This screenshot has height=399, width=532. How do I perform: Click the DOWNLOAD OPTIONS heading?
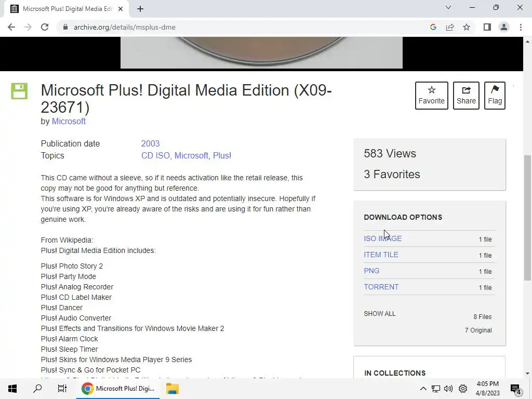click(403, 217)
